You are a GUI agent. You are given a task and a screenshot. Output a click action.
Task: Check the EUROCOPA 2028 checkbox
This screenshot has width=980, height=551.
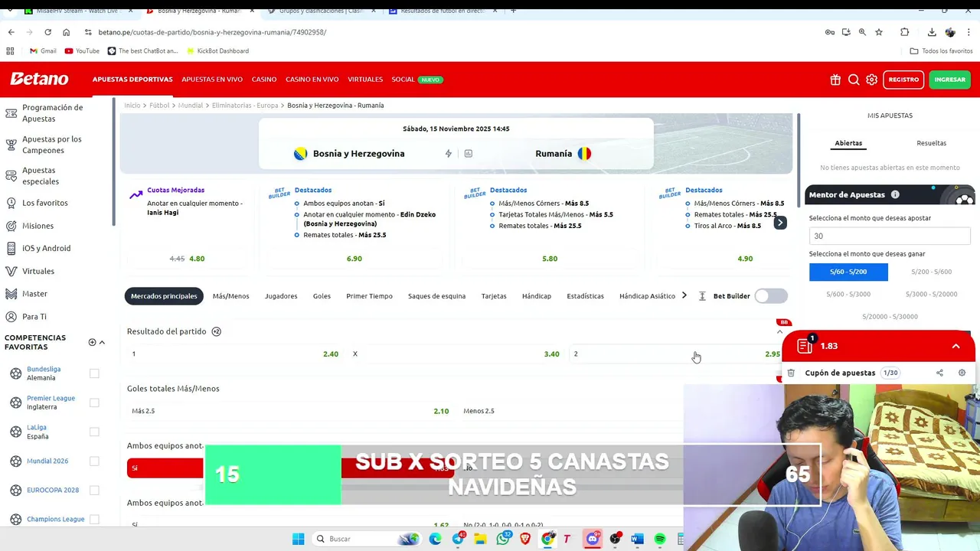[x=94, y=490]
